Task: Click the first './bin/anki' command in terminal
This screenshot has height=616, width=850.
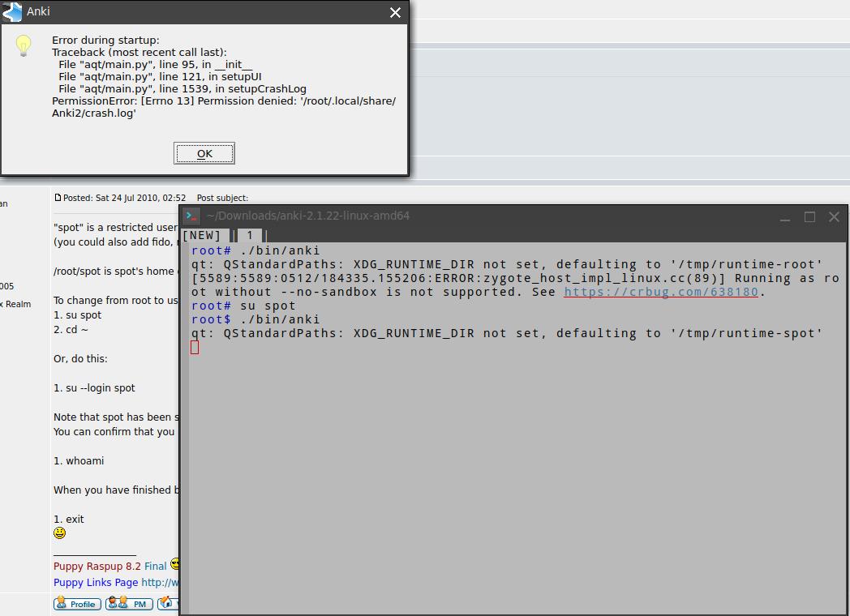Action: [281, 250]
